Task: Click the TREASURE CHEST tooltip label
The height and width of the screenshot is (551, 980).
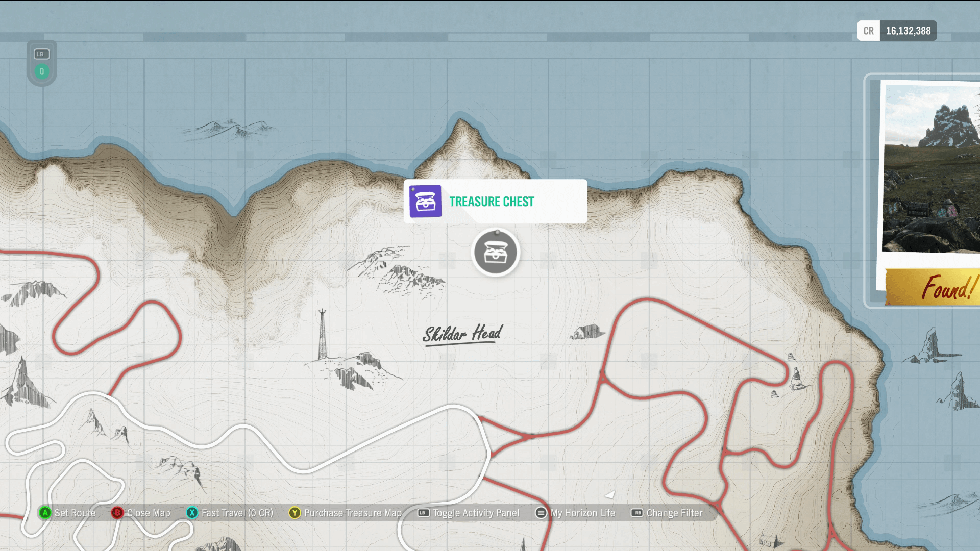Action: point(492,202)
